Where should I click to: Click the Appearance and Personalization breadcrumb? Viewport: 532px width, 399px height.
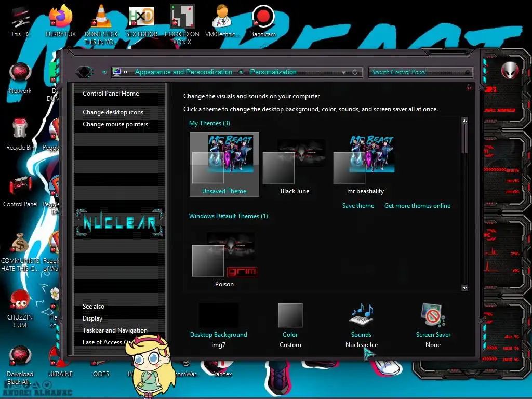(x=183, y=72)
